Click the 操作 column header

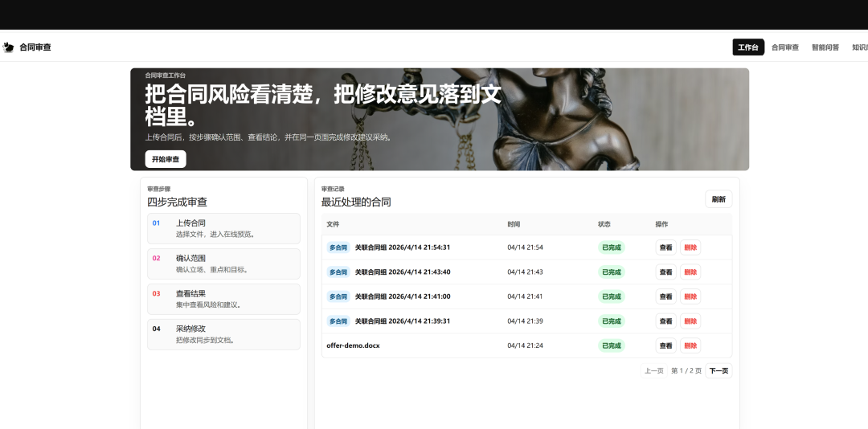pyautogui.click(x=661, y=224)
